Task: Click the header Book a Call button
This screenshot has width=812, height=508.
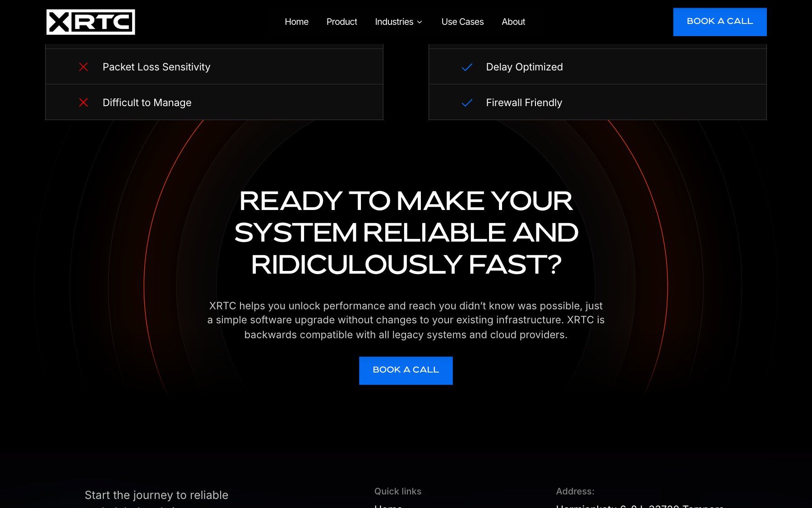Action: 720,22
